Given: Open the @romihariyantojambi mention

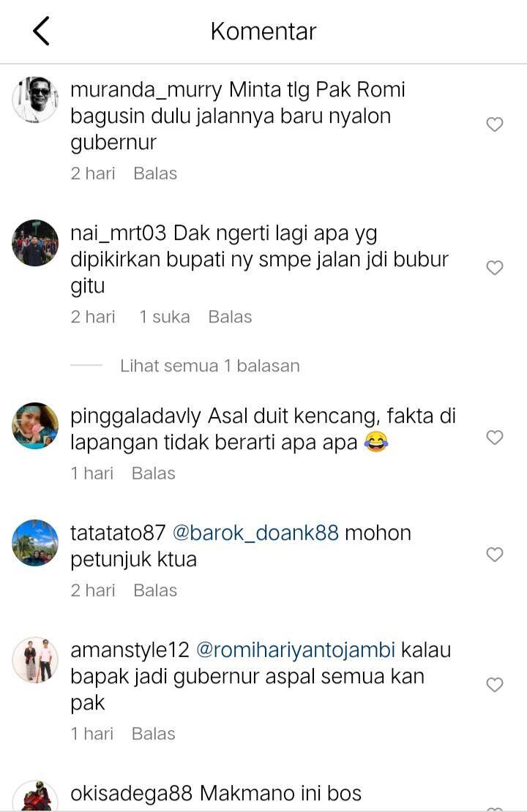Looking at the screenshot, I should click(296, 650).
